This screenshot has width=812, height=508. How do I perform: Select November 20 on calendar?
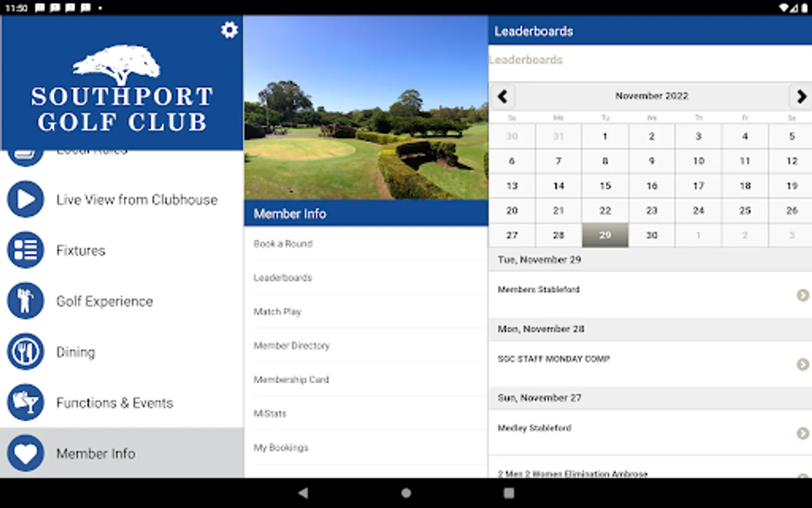[x=512, y=211]
